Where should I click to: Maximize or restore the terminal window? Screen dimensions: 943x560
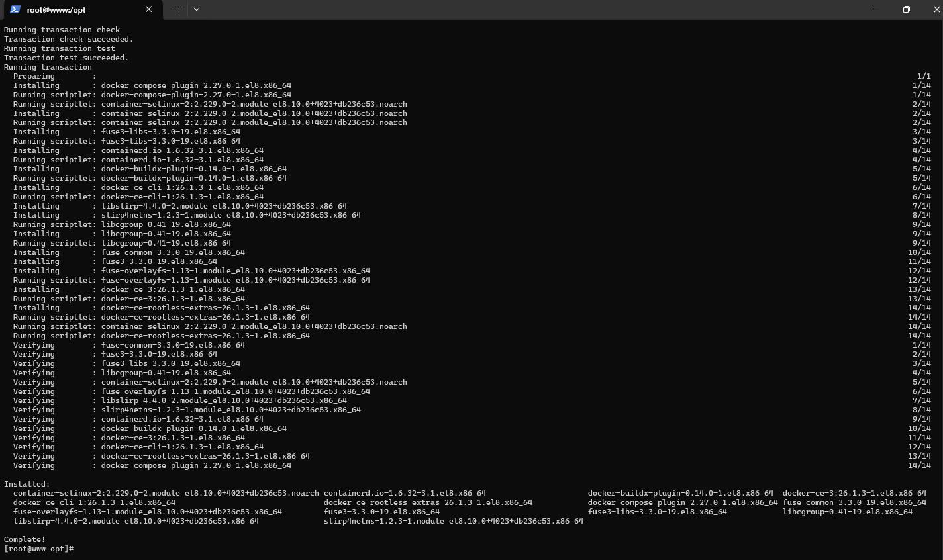(x=906, y=9)
